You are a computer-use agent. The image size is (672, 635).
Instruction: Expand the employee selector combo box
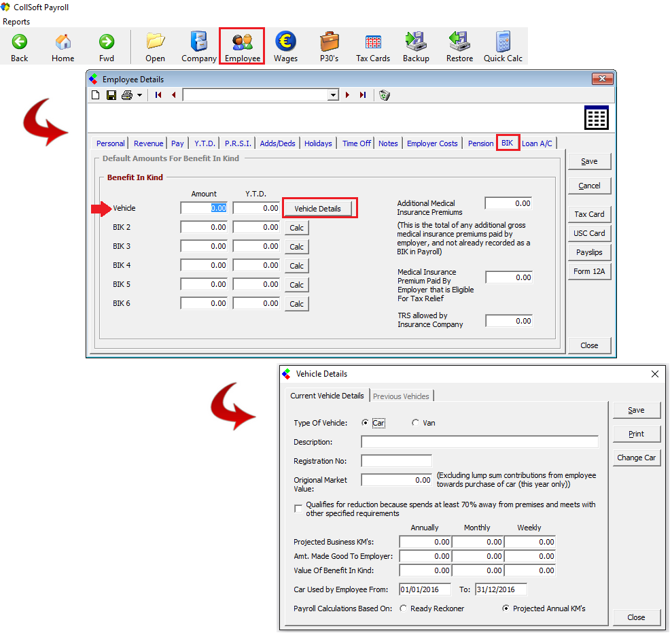point(333,95)
